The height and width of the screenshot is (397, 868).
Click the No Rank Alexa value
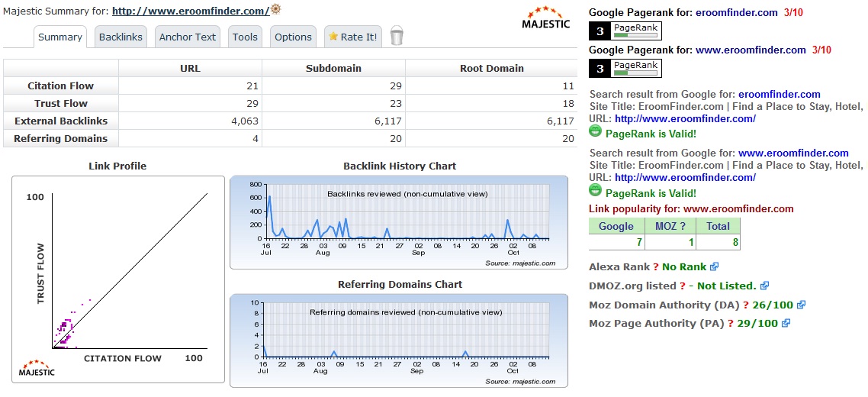pyautogui.click(x=684, y=266)
